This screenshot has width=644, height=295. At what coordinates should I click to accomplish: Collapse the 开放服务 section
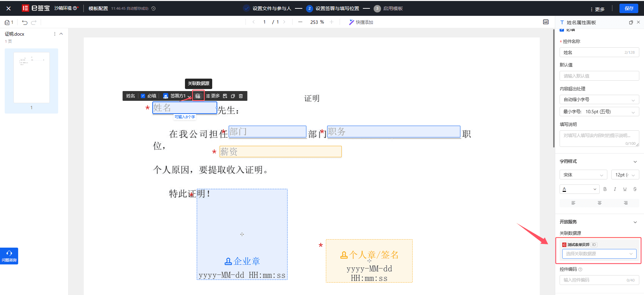[x=635, y=222]
